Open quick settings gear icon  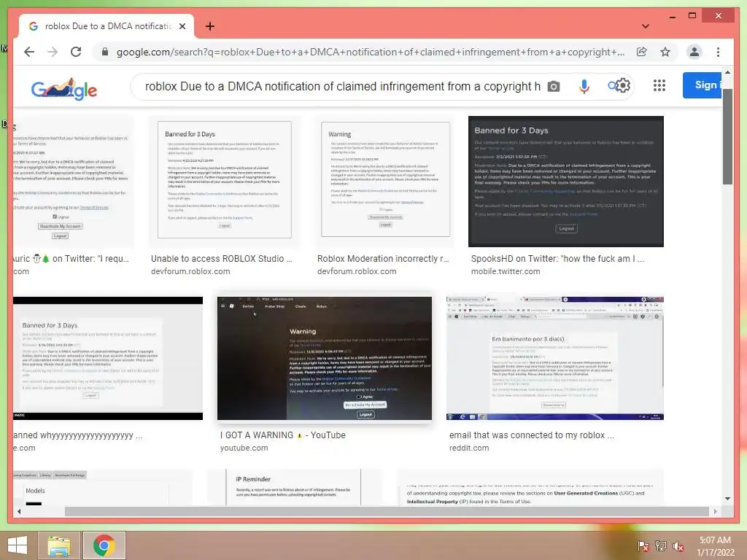pos(623,86)
